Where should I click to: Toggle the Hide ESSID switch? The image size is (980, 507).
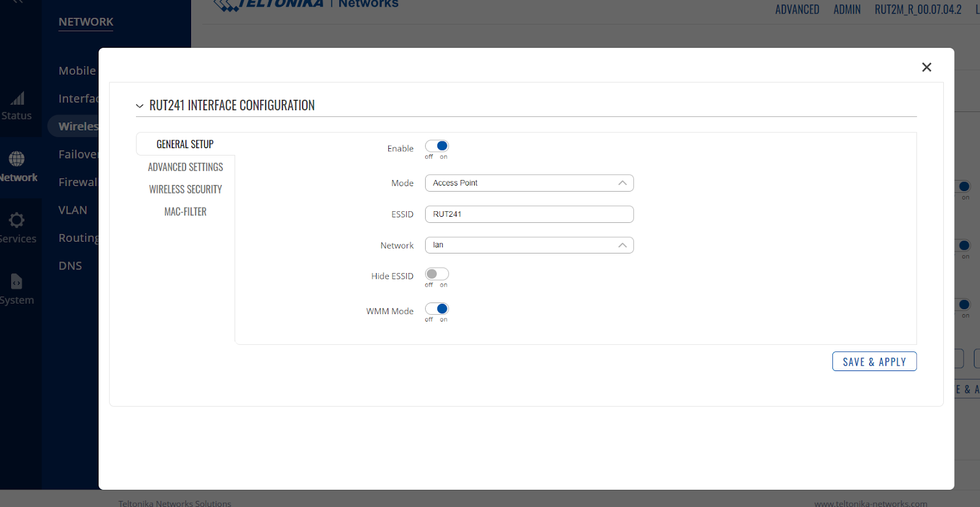point(437,274)
